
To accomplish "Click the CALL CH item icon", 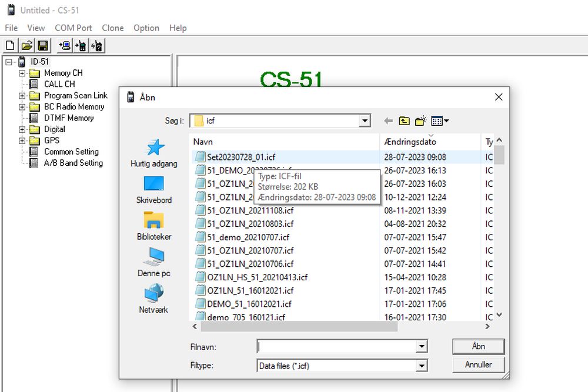I will point(34,84).
